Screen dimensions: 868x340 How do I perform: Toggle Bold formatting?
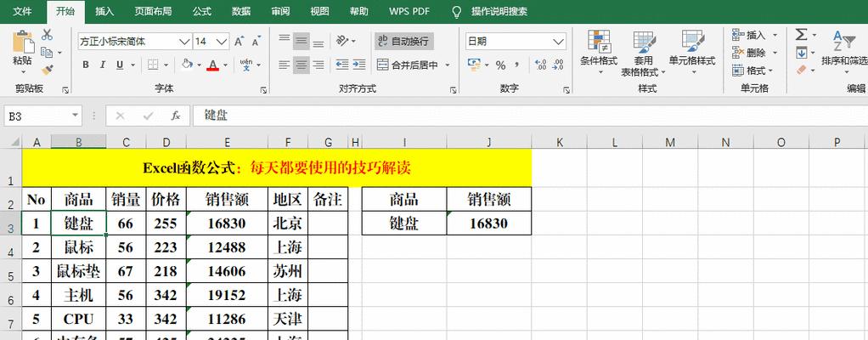[86, 65]
